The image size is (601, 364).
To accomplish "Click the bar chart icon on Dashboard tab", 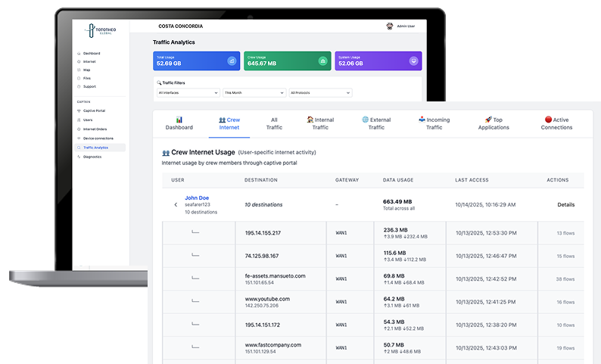I will point(179,120).
